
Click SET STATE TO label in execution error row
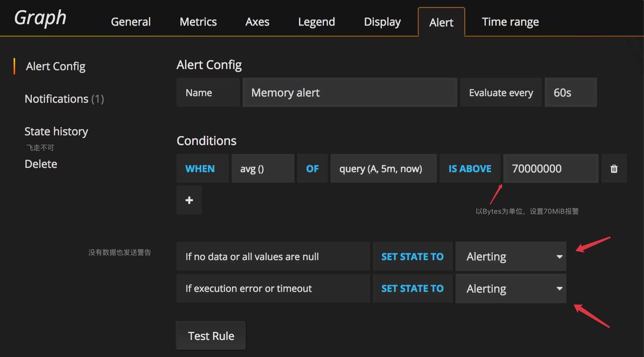[x=412, y=288]
